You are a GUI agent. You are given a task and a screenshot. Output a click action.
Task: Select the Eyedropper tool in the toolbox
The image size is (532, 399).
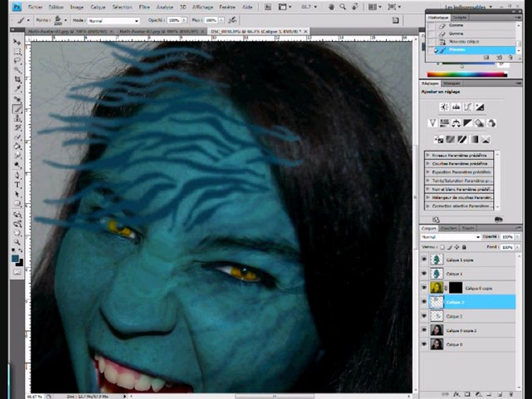(17, 89)
